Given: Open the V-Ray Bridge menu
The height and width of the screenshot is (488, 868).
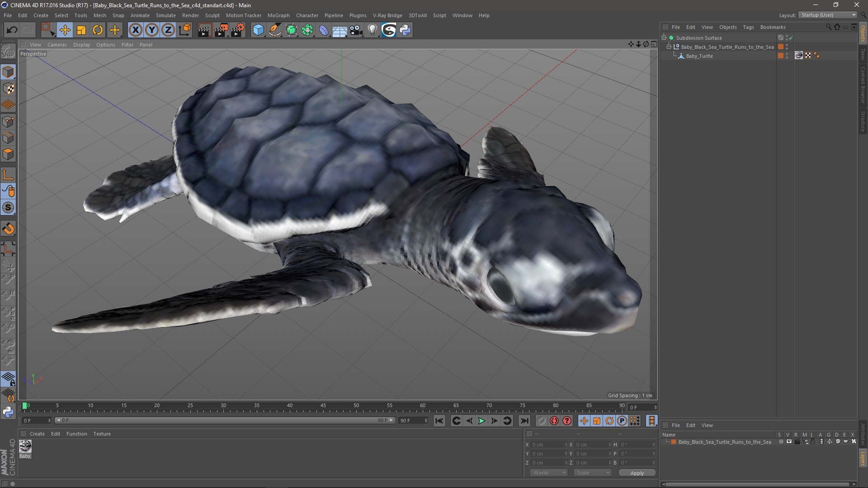Looking at the screenshot, I should 387,15.
